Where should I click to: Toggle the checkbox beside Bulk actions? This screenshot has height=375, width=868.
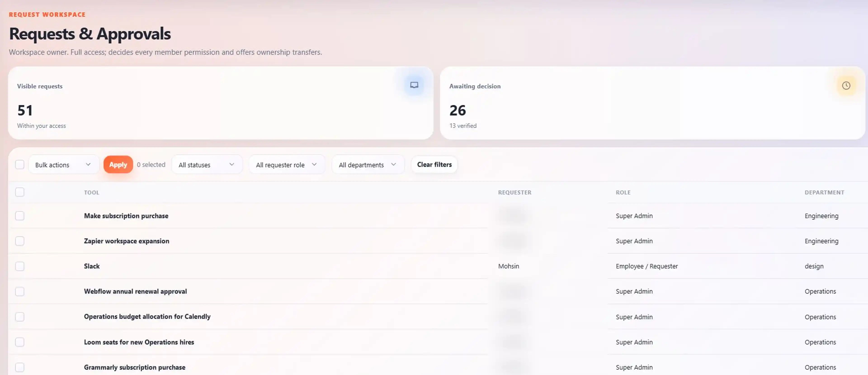[x=20, y=165]
